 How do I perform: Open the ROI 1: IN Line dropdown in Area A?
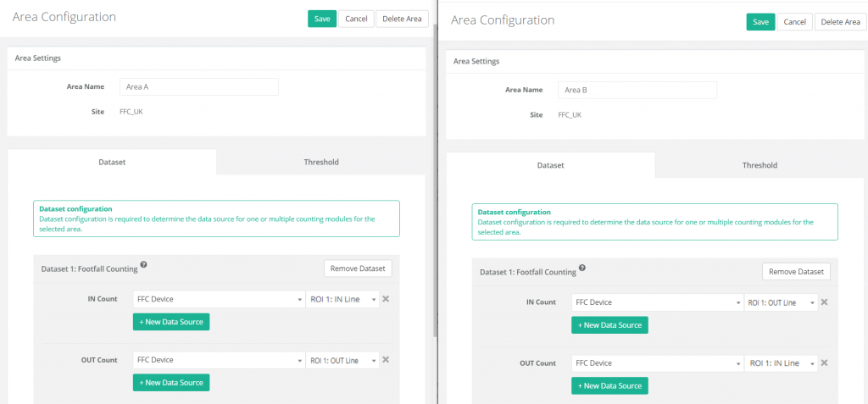(341, 299)
